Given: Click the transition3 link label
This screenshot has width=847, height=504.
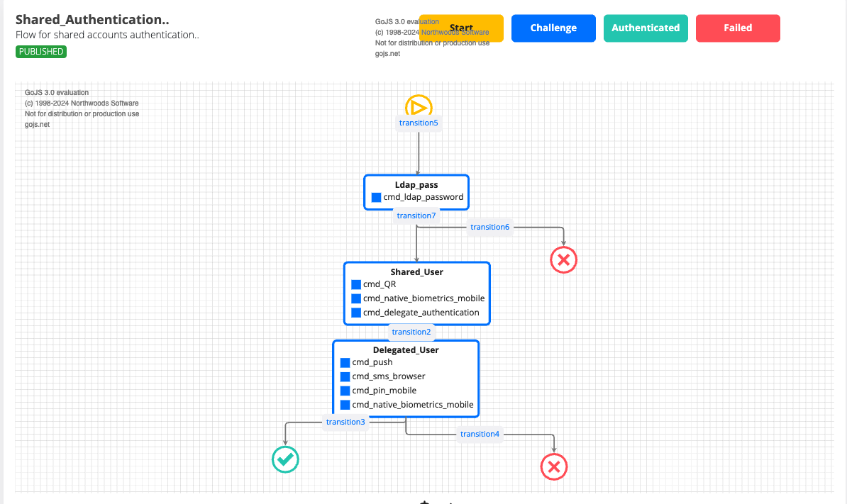Looking at the screenshot, I should point(345,422).
